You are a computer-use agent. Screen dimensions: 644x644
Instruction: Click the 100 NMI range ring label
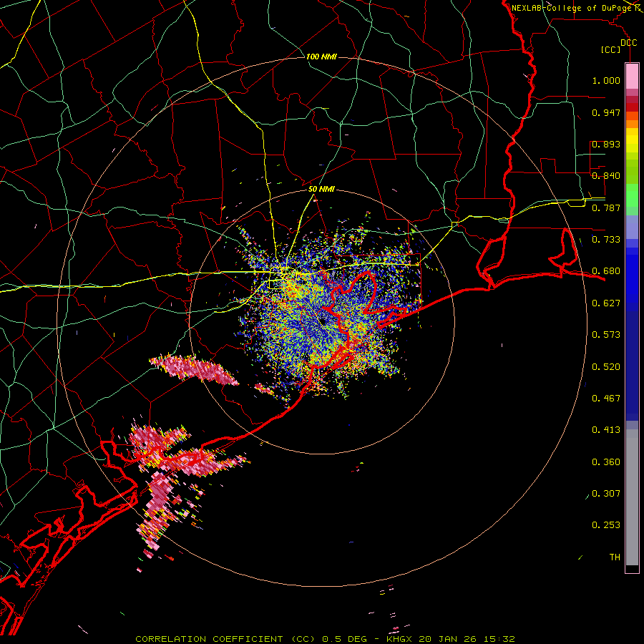321,57
